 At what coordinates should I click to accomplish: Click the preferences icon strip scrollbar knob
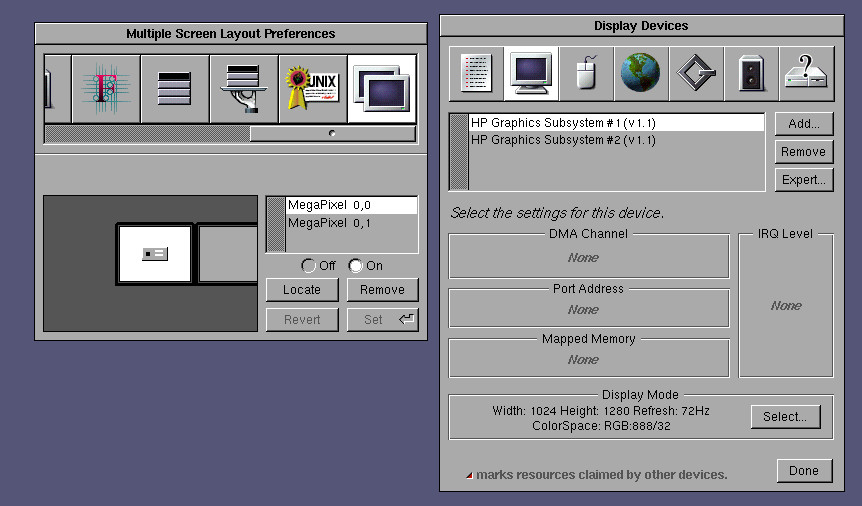point(332,133)
